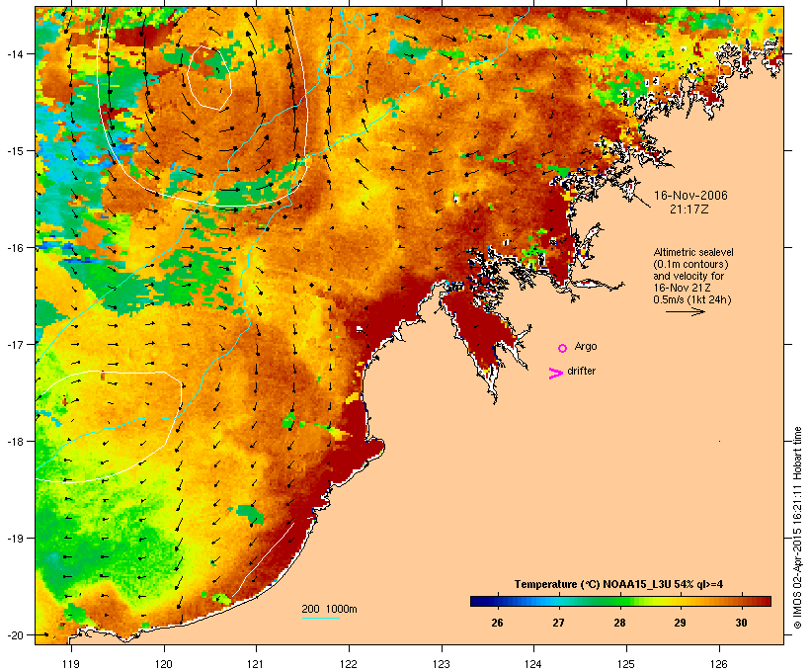Viewport: 810px width, 672px height.
Task: Click the dark red end of the temperature color bar
Action: (x=765, y=601)
